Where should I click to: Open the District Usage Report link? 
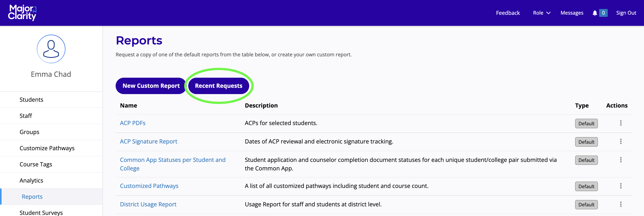(148, 205)
